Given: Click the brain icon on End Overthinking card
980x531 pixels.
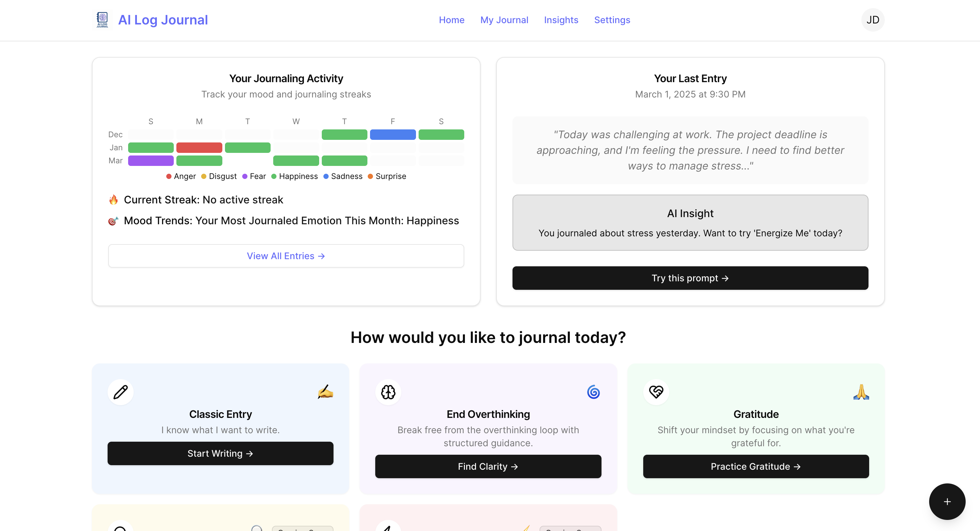Looking at the screenshot, I should [388, 392].
